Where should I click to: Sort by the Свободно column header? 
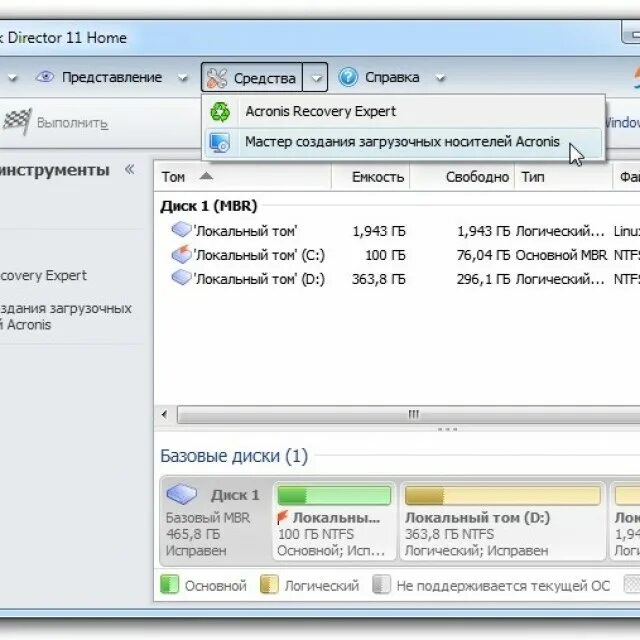click(462, 177)
